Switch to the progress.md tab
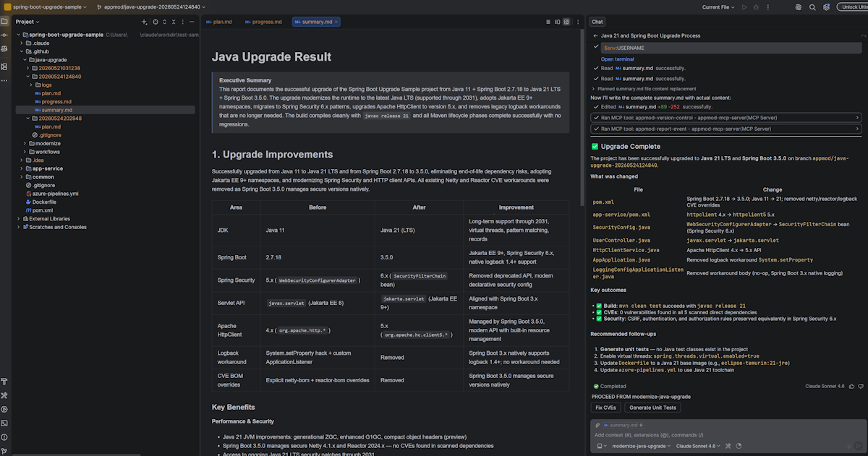 263,22
